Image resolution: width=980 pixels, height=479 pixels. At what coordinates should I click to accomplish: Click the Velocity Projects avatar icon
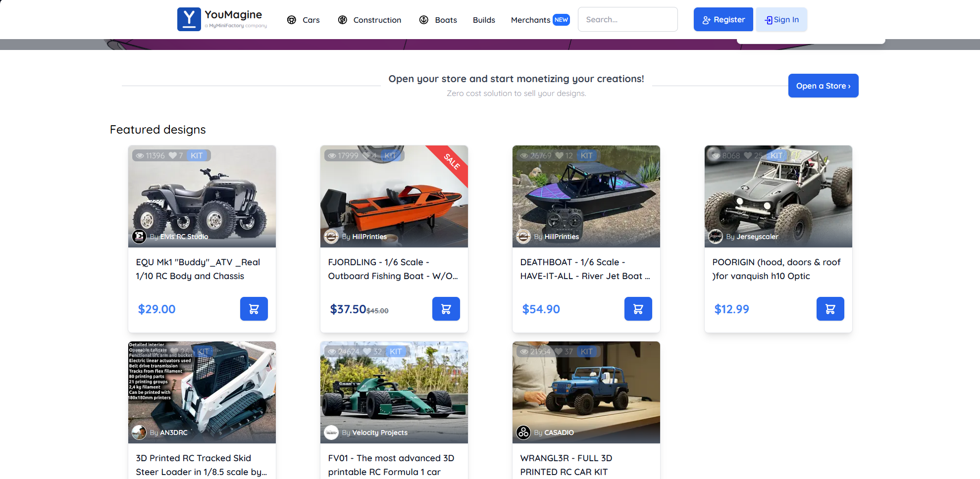tap(331, 432)
